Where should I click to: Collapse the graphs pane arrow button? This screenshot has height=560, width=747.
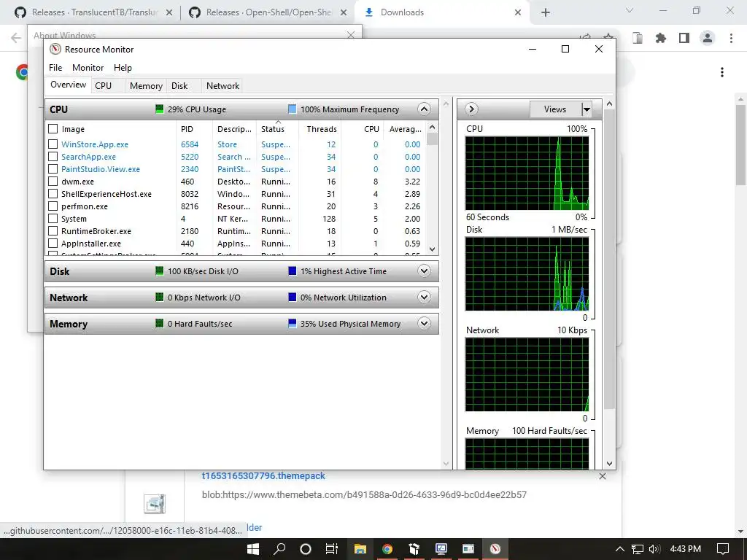tap(471, 109)
